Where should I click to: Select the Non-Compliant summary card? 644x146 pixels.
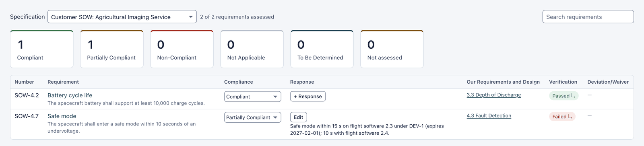tap(182, 49)
